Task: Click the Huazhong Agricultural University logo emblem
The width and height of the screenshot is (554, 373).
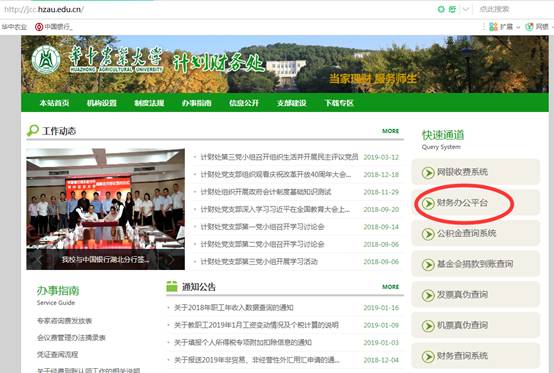Action: click(x=46, y=59)
